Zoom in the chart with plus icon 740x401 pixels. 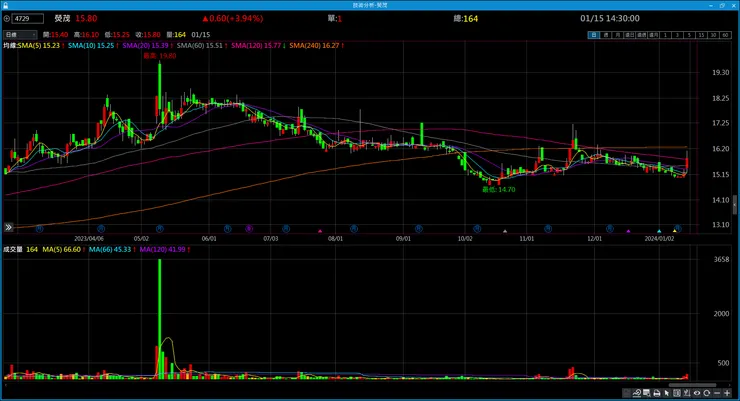(x=727, y=393)
